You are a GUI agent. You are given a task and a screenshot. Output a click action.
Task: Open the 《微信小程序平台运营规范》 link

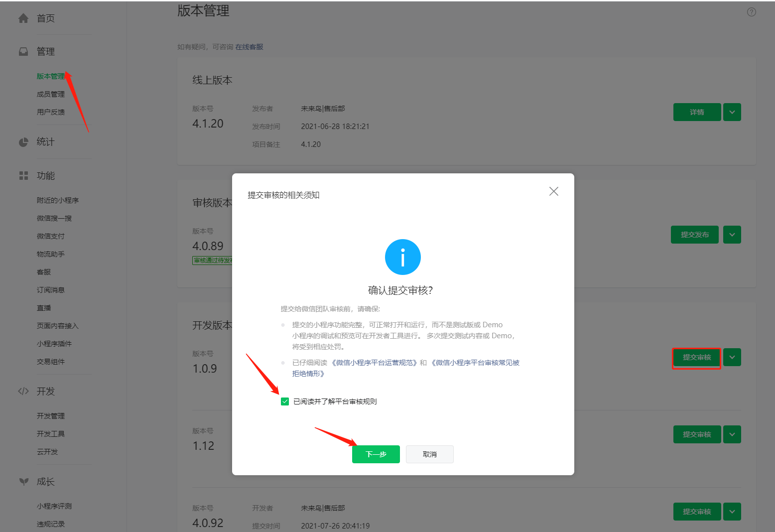pyautogui.click(x=375, y=363)
